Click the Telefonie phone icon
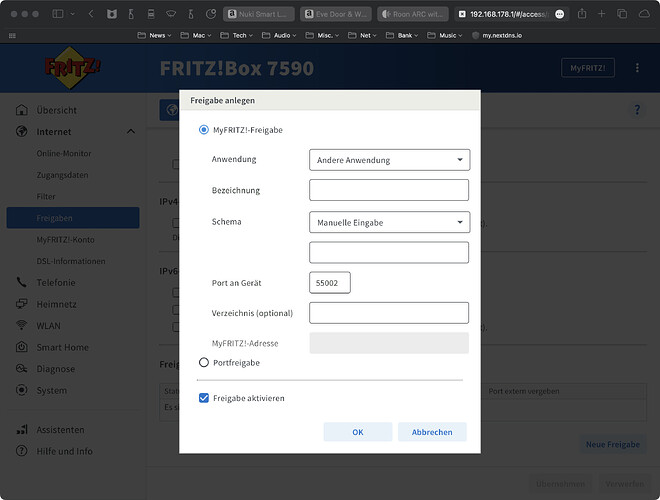Viewport: 660px width, 500px height. click(21, 282)
